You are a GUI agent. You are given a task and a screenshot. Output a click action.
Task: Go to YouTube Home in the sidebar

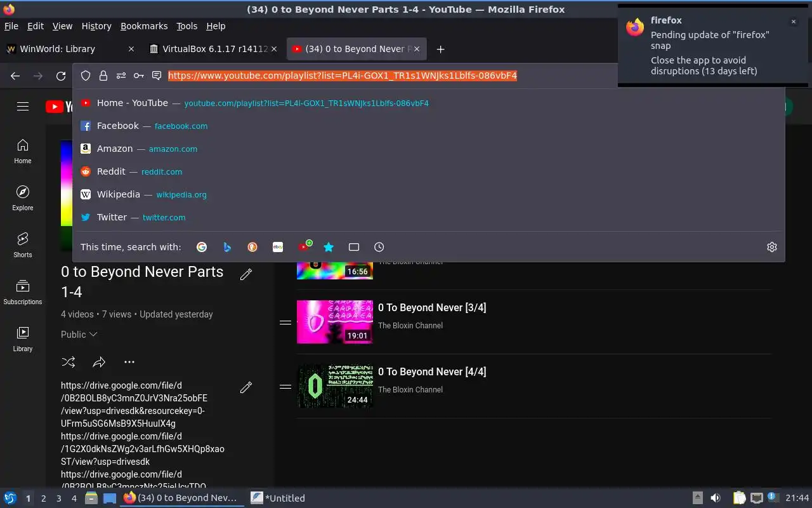[x=23, y=151]
